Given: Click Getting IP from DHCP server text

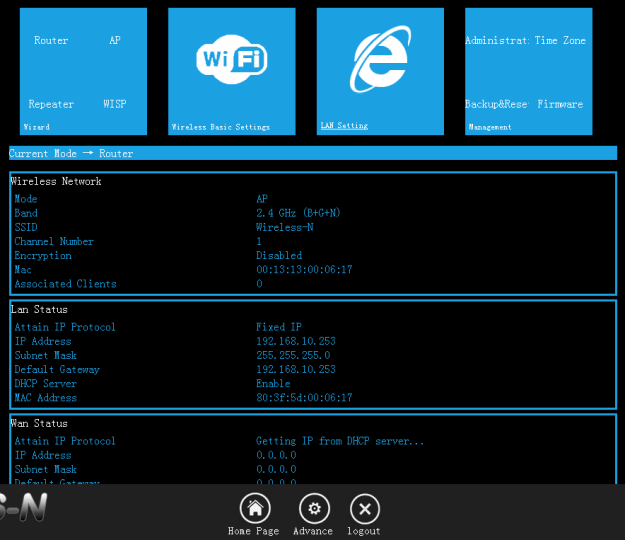Looking at the screenshot, I should click(x=340, y=441).
